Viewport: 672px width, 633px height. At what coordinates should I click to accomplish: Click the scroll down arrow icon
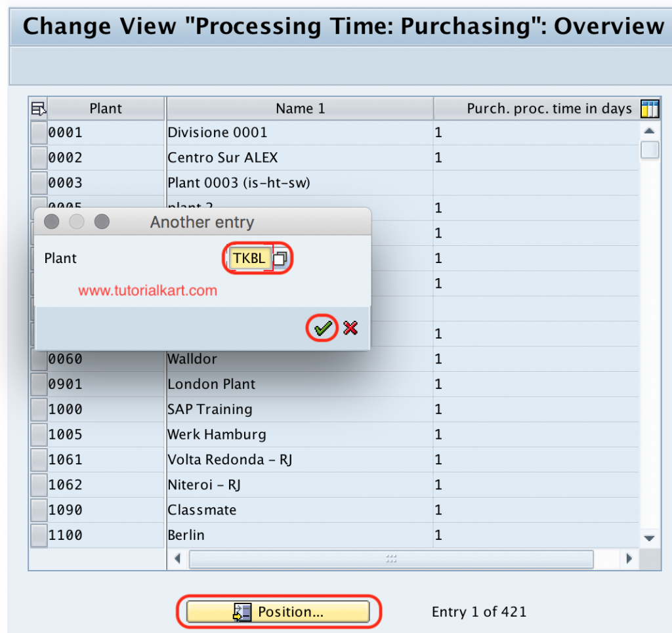[649, 538]
